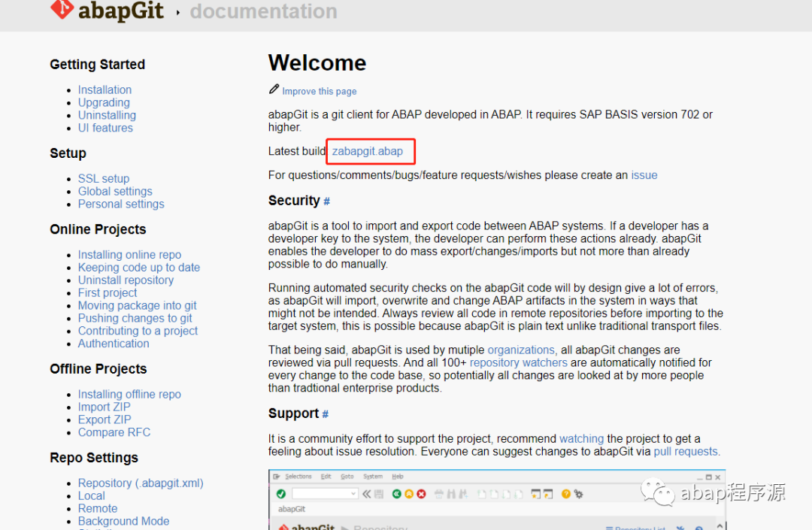
Task: Go to the Upgrading page
Action: click(x=104, y=102)
